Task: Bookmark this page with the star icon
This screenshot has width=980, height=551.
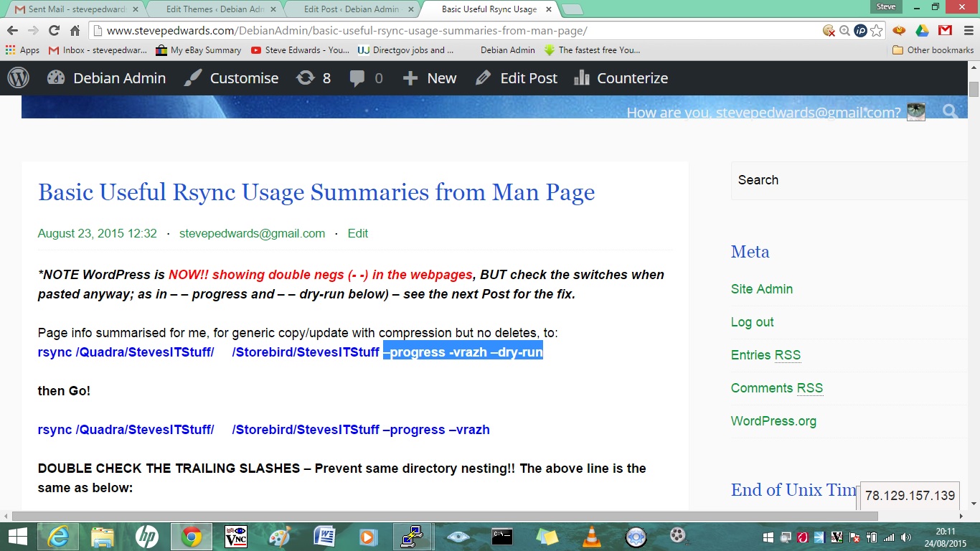Action: point(877,31)
